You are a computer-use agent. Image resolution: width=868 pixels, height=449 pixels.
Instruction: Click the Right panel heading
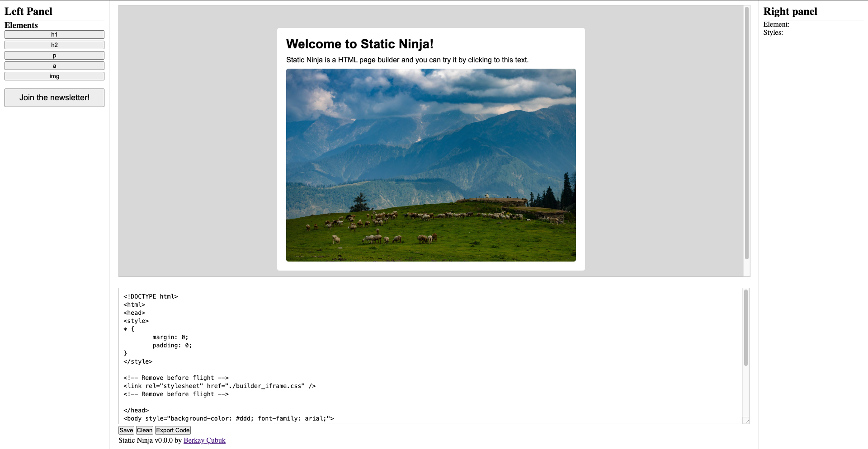coord(790,11)
